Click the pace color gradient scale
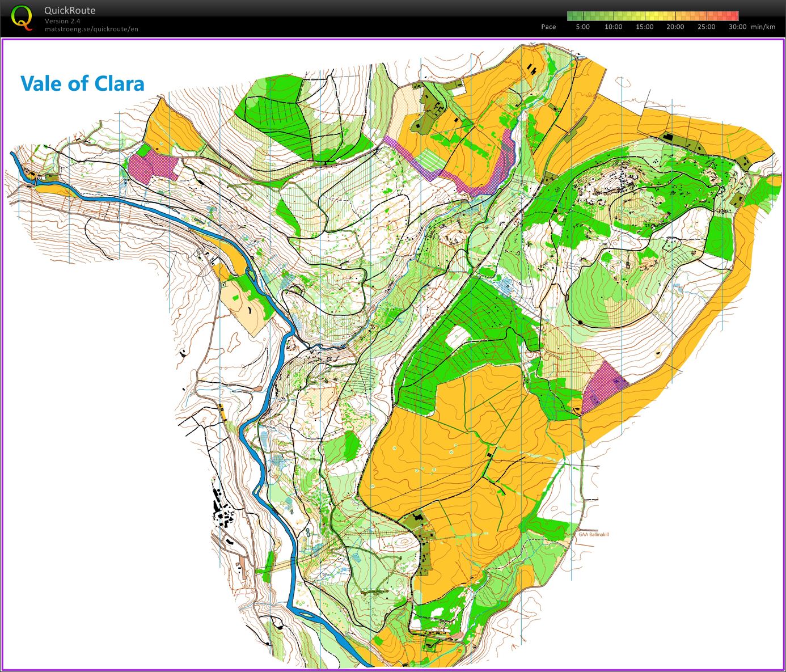Viewport: 786px width, 672px height. (x=653, y=16)
